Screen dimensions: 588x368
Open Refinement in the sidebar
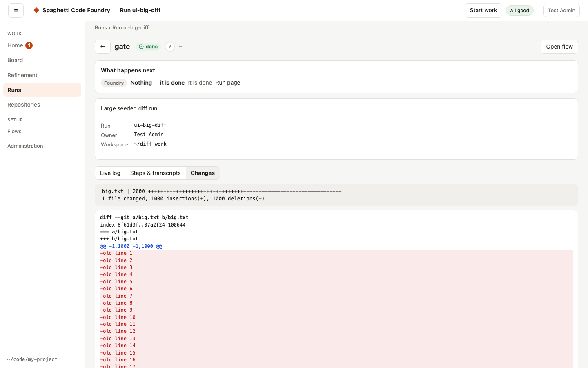[x=42, y=75]
